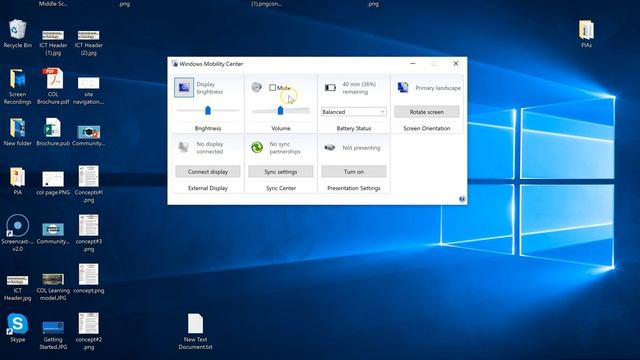Click the 'Display brightness' text
This screenshot has width=640, height=360.
pos(209,88)
